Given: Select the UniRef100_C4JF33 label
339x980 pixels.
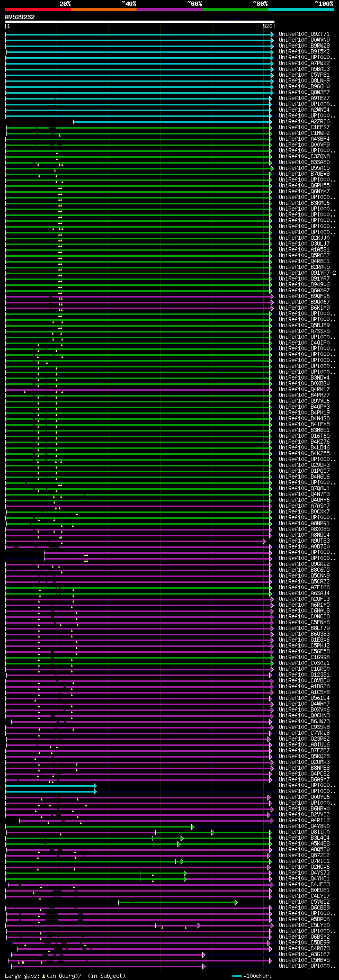Looking at the screenshot, I should 304,884.
